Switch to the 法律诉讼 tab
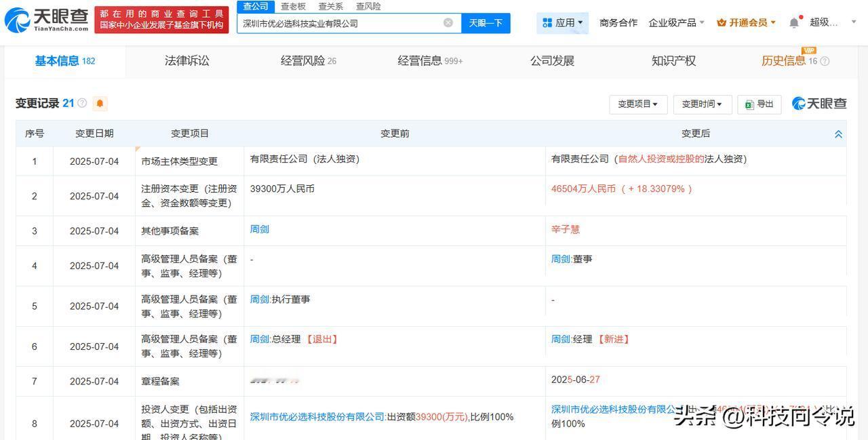Image resolution: width=868 pixels, height=440 pixels. pos(187,61)
